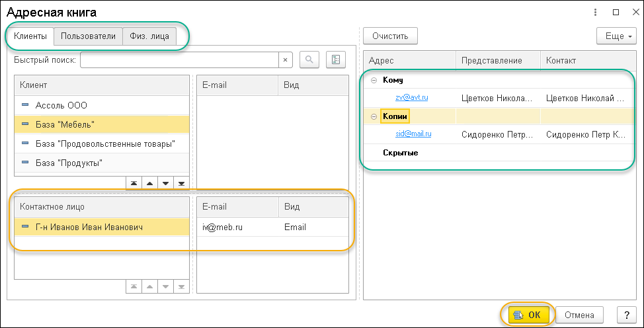Click the Отмена button

coord(580,315)
